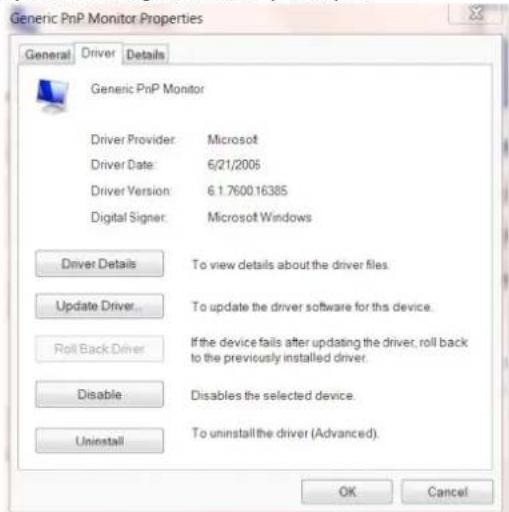Click the 'To uninstall the driver (Advanced)' text
509x512 pixels.
coord(285,433)
